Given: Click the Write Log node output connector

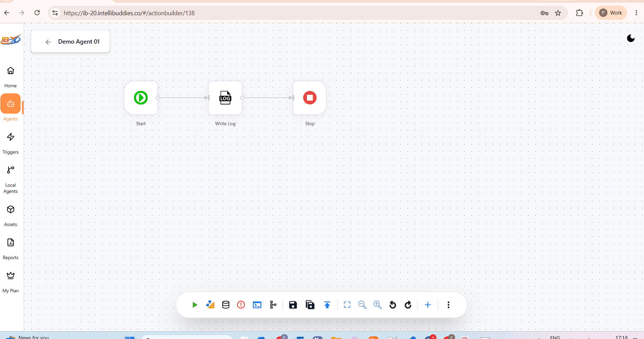Looking at the screenshot, I should [x=242, y=98].
